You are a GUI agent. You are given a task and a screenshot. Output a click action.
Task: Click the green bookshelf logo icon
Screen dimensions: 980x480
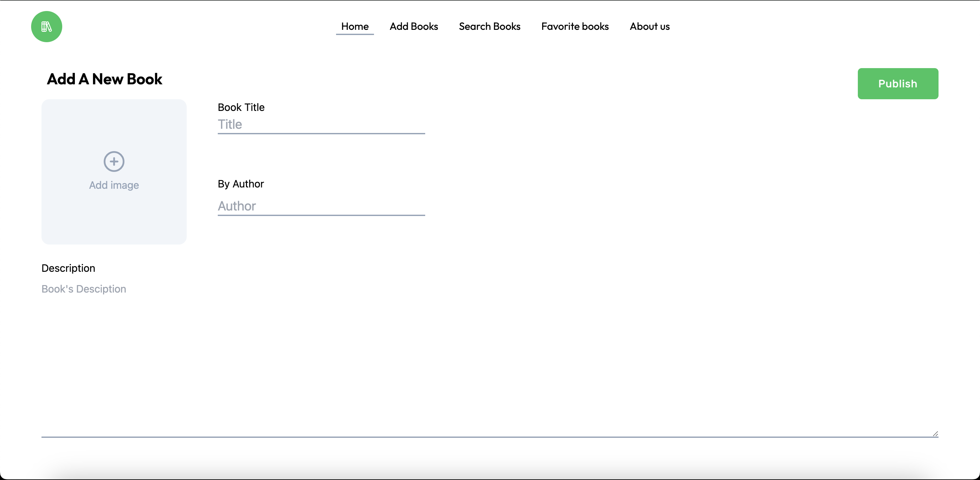click(46, 27)
